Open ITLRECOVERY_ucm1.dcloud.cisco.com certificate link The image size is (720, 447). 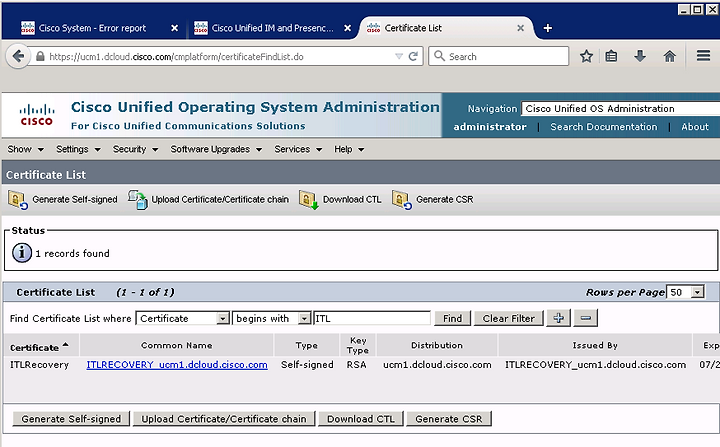[x=177, y=365]
